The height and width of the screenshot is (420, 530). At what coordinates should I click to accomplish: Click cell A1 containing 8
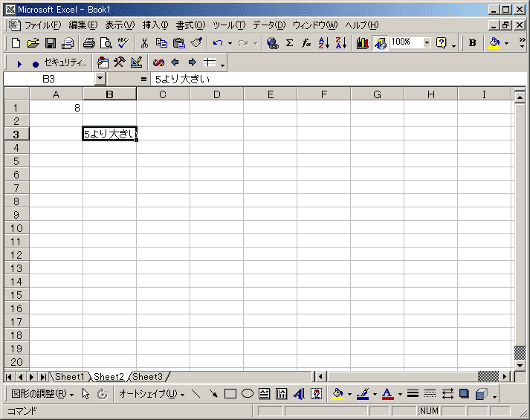click(56, 108)
